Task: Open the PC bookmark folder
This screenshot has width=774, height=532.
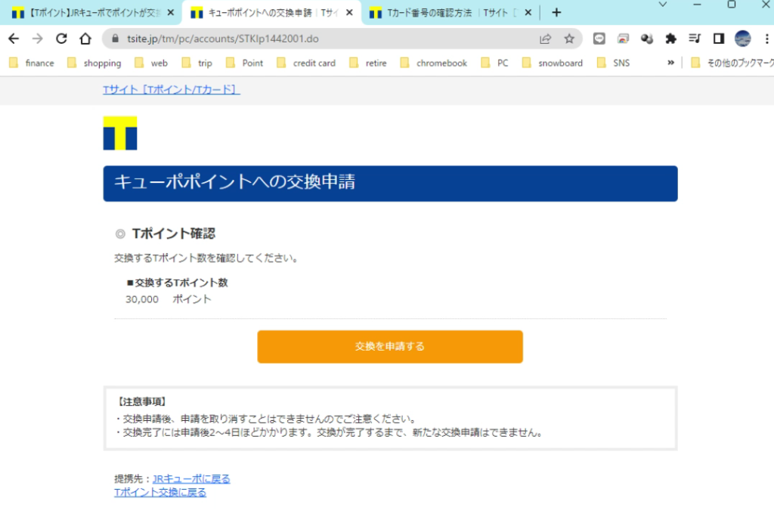Action: tap(494, 63)
